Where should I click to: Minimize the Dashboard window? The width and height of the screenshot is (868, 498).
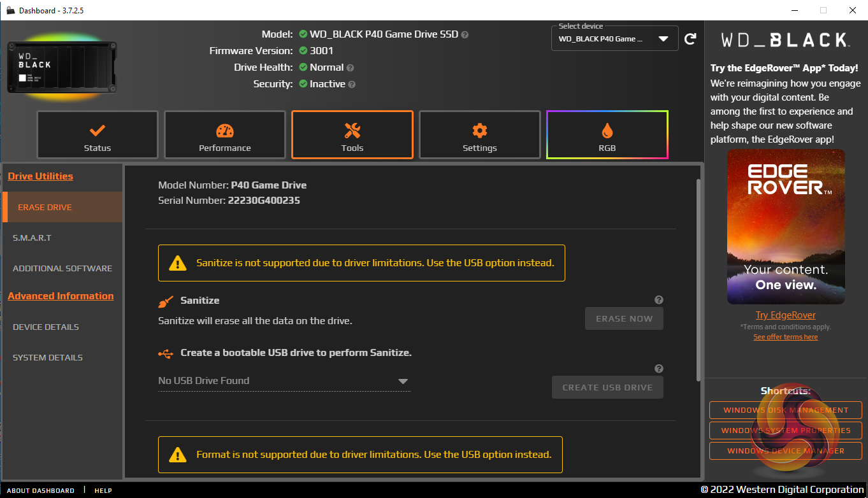pos(794,10)
